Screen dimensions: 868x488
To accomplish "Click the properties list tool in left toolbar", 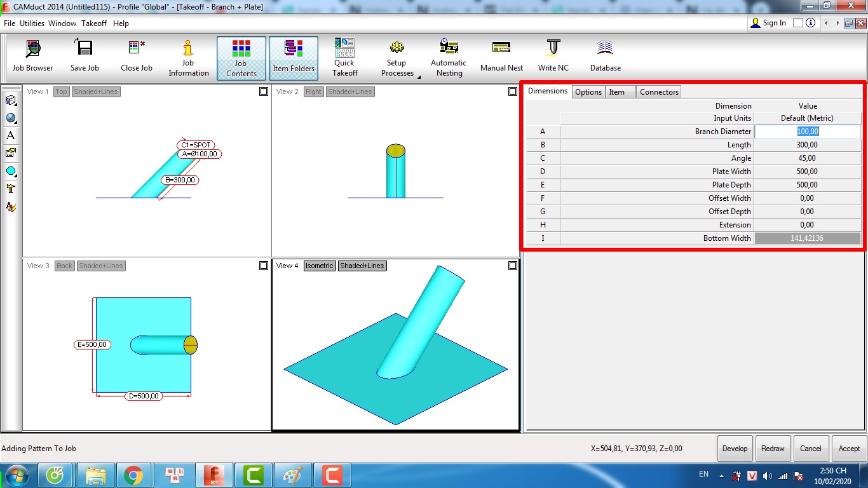I will click(x=11, y=153).
